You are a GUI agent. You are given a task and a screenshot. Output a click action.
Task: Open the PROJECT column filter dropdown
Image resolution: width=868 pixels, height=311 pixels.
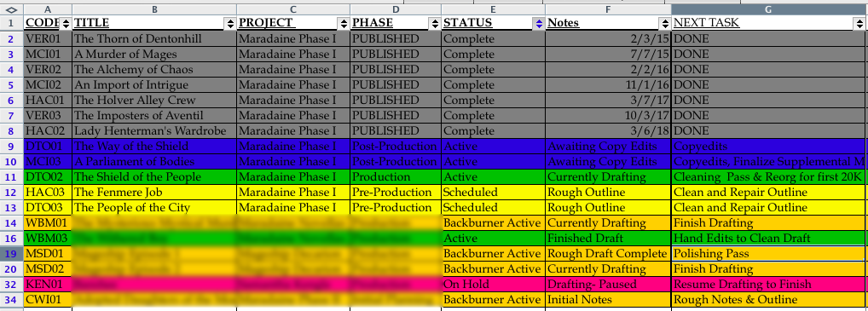[x=344, y=23]
